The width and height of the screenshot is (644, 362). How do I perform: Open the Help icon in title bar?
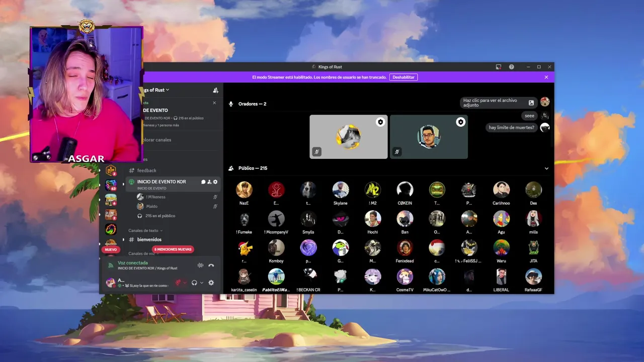[x=511, y=67]
